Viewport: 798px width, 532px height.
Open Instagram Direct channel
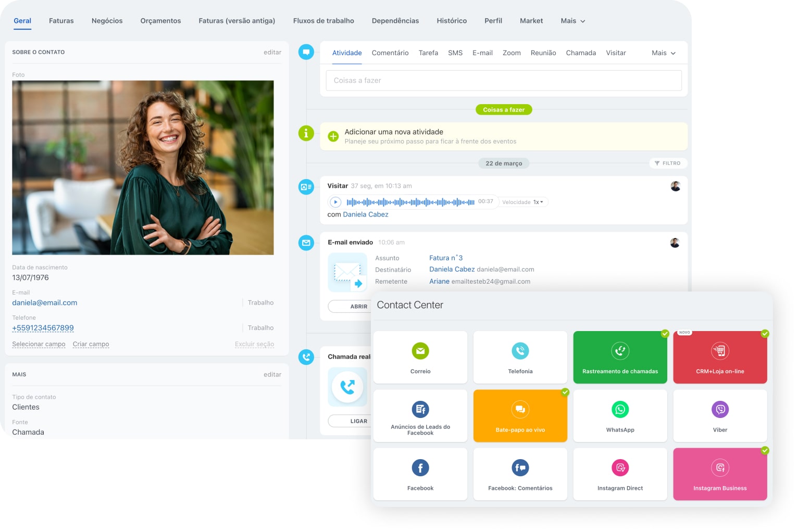pos(620,474)
